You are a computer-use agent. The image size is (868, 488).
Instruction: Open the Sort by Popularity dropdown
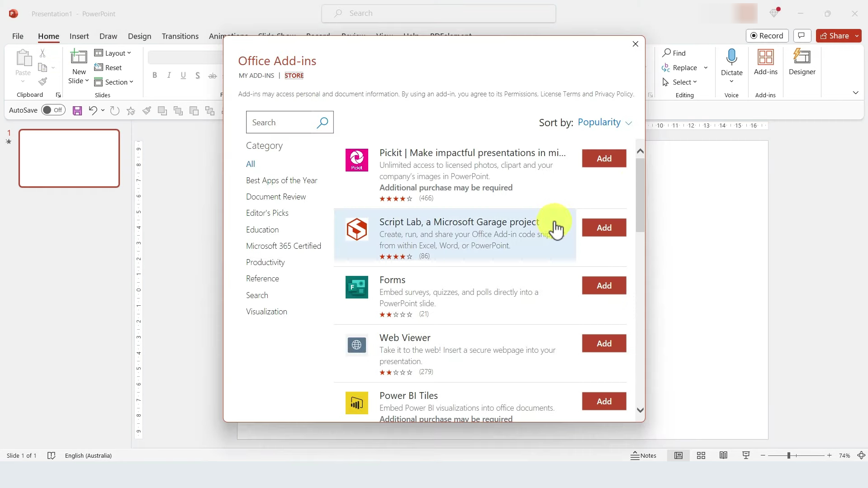(604, 123)
